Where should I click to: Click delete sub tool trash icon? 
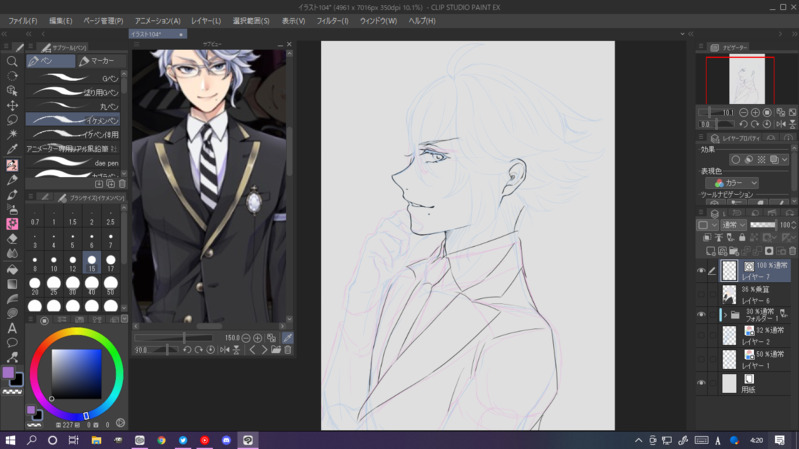click(x=122, y=183)
